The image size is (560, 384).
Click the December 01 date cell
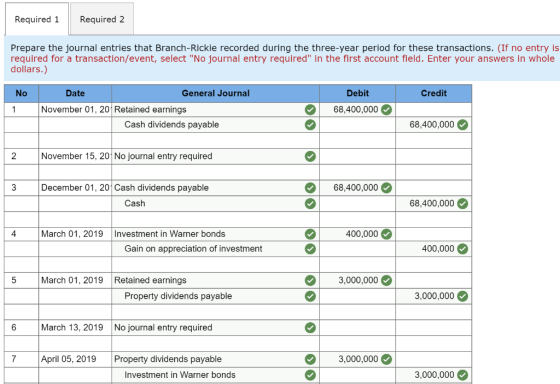pos(75,188)
